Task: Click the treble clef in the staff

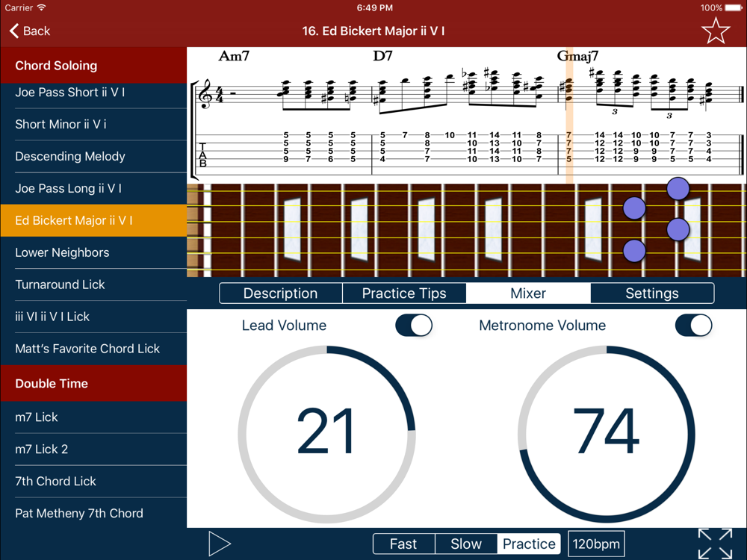Action: 206,94
